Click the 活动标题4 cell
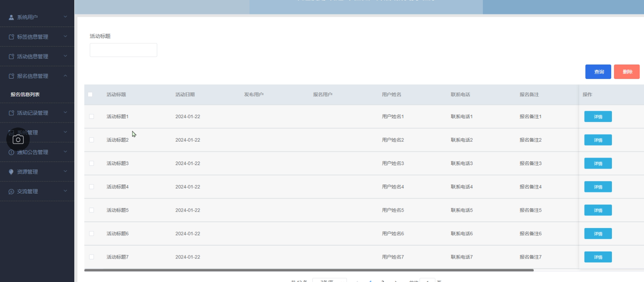 click(117, 187)
